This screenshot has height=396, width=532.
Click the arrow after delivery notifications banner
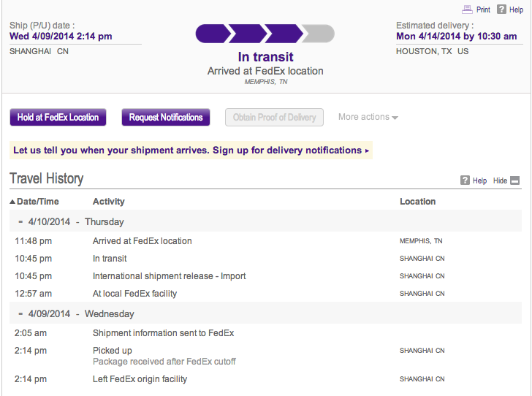pos(367,151)
